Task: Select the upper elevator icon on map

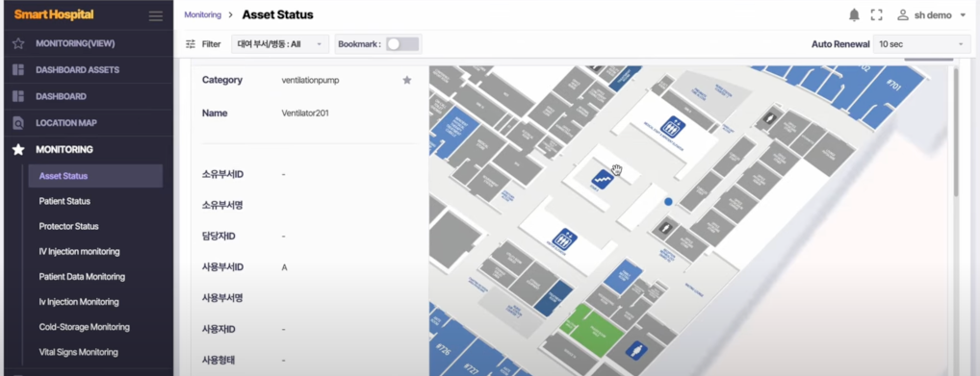Action: pos(673,127)
